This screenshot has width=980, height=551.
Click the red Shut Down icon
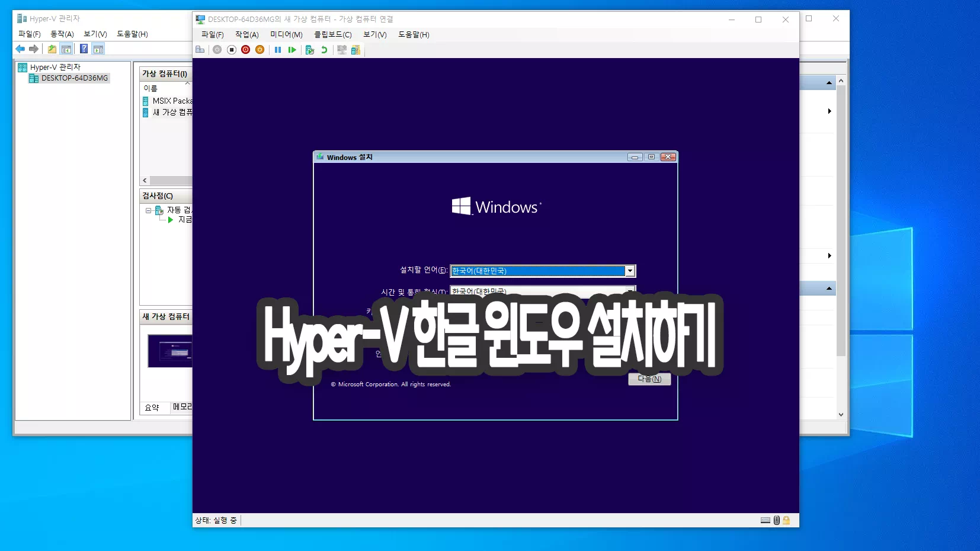[x=245, y=50]
